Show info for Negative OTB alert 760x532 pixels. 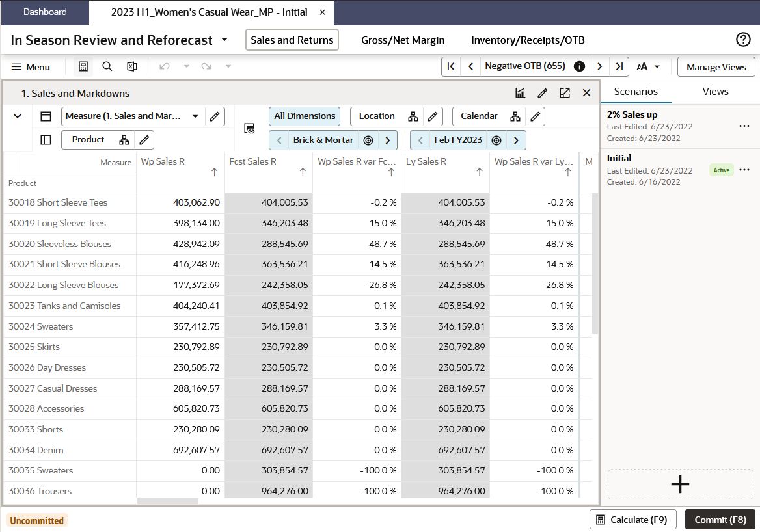(579, 66)
